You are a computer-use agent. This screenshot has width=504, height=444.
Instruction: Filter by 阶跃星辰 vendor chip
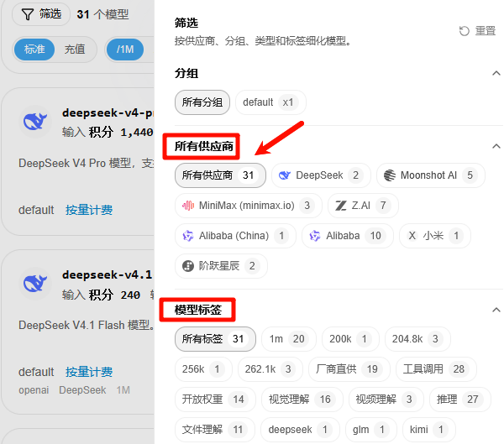point(221,266)
